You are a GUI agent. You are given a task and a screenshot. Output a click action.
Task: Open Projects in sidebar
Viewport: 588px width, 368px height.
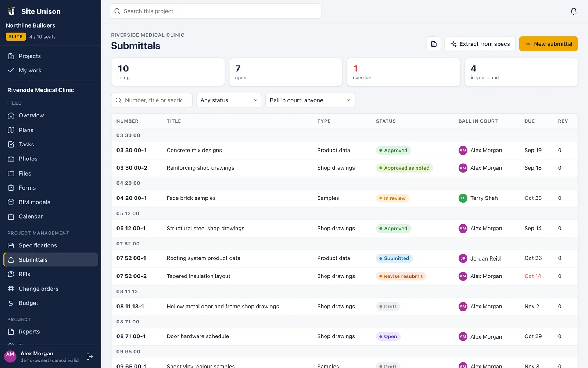pyautogui.click(x=50, y=56)
